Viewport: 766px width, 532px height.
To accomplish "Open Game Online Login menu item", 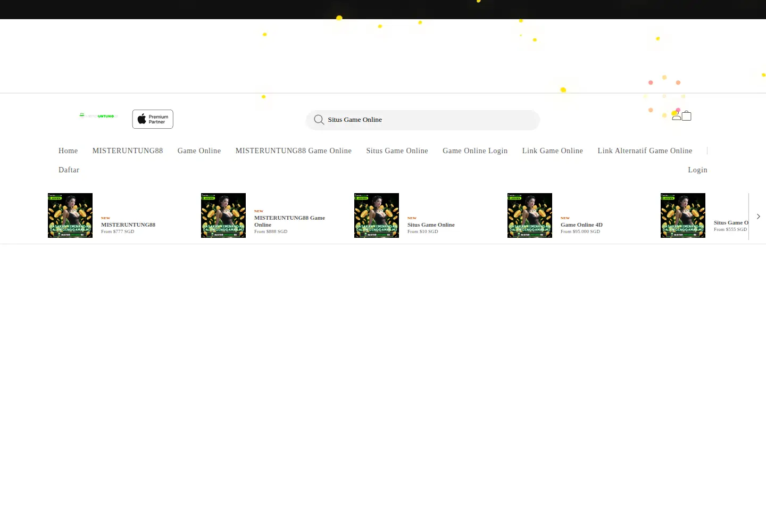I will pos(475,151).
